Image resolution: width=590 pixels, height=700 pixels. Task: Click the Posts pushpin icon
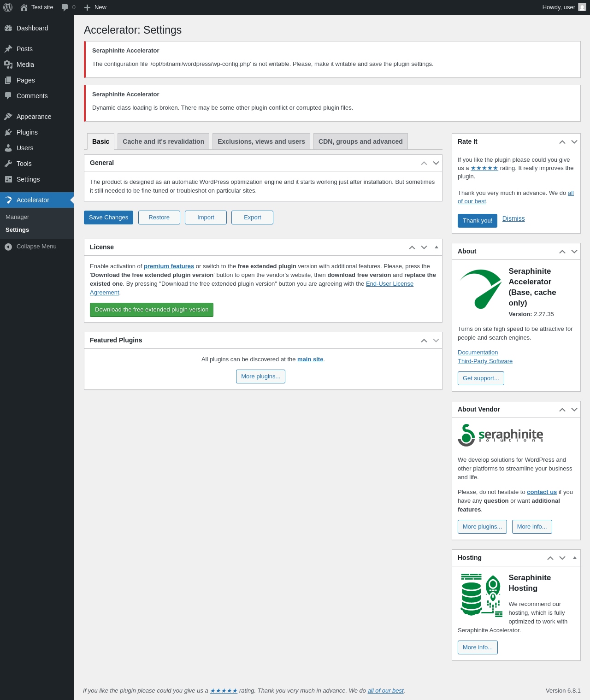(x=8, y=49)
